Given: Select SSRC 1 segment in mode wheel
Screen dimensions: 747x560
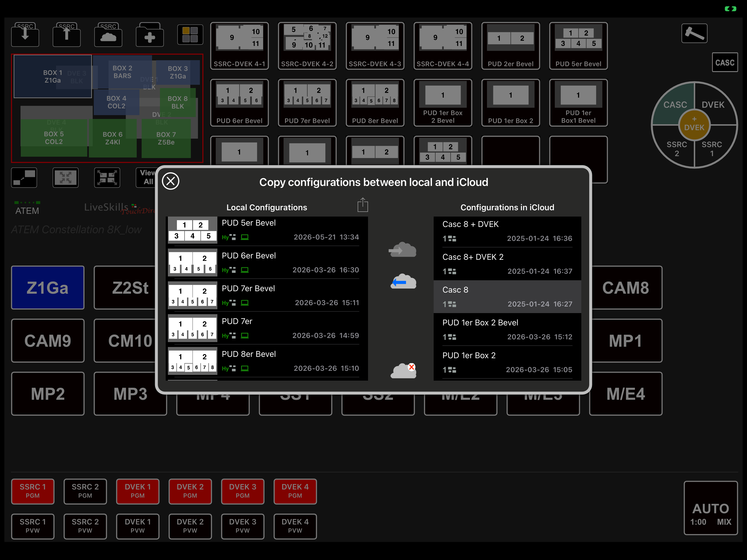Looking at the screenshot, I should point(712,148).
